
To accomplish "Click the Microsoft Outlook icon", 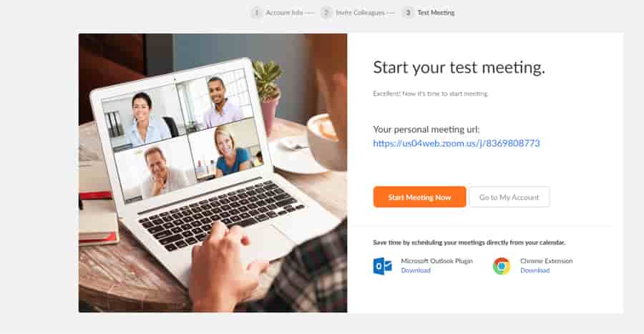I will [x=382, y=266].
